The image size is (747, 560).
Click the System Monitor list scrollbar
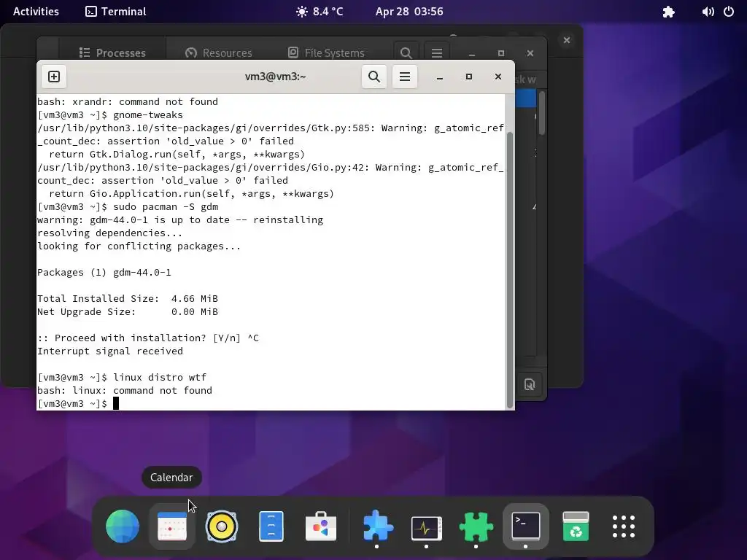click(542, 113)
